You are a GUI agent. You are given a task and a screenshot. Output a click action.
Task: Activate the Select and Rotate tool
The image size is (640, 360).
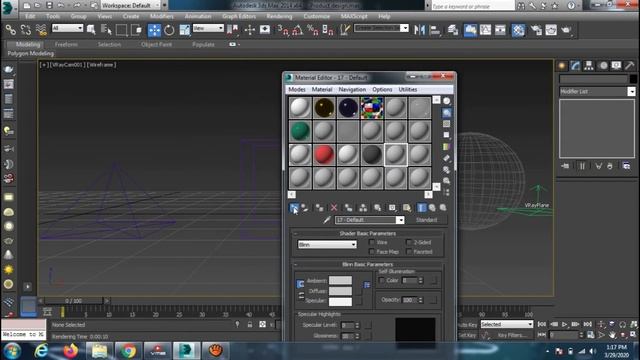tap(169, 30)
